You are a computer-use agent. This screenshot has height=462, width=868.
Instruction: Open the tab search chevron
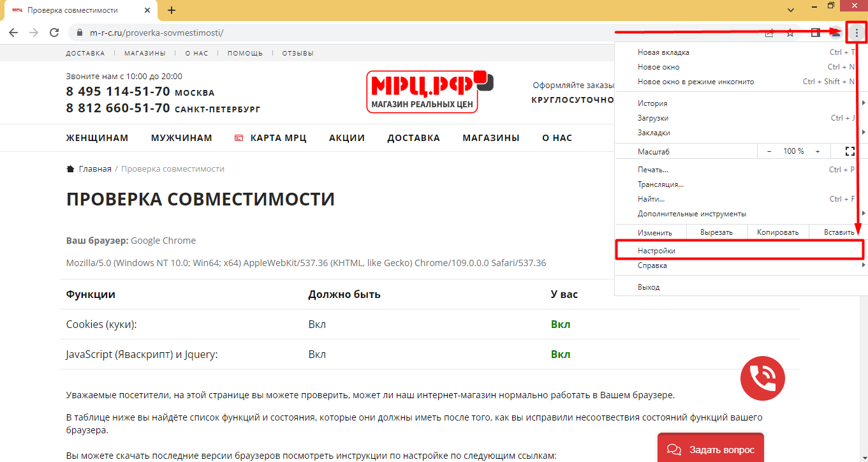tap(791, 10)
